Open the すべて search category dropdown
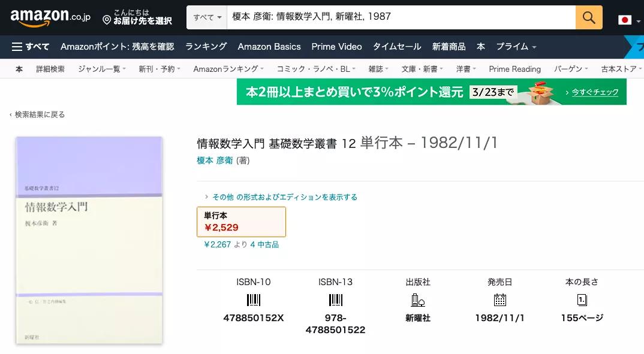 click(206, 18)
